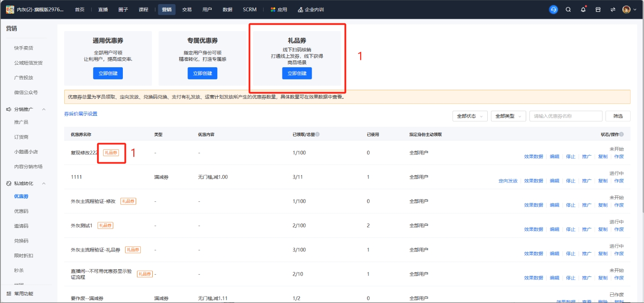Click 立即创建 under 礼品券
Image resolution: width=644 pixels, height=303 pixels.
[297, 73]
